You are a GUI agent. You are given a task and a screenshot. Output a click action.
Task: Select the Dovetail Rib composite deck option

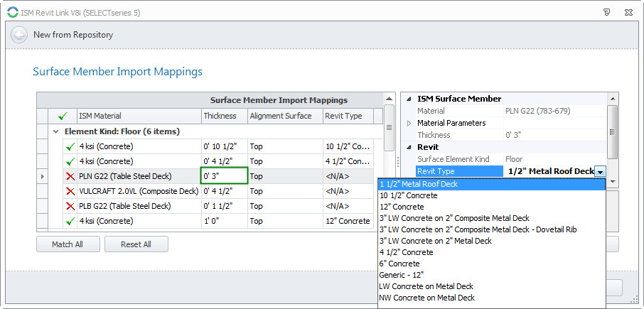[491, 229]
